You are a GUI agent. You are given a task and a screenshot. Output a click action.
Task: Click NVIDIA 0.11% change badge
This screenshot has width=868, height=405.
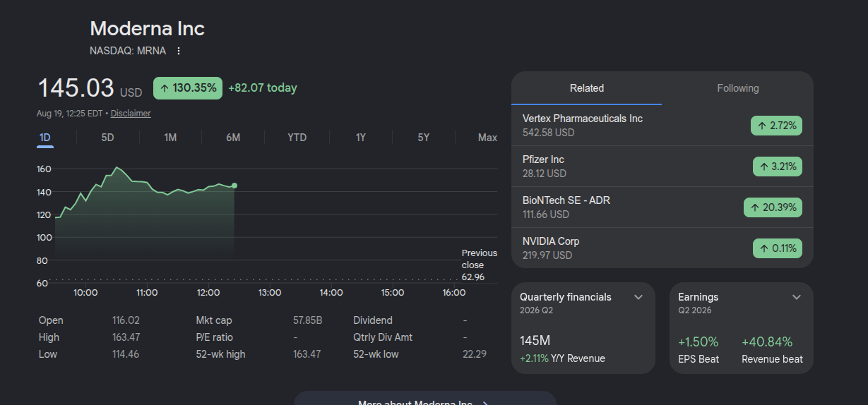778,248
